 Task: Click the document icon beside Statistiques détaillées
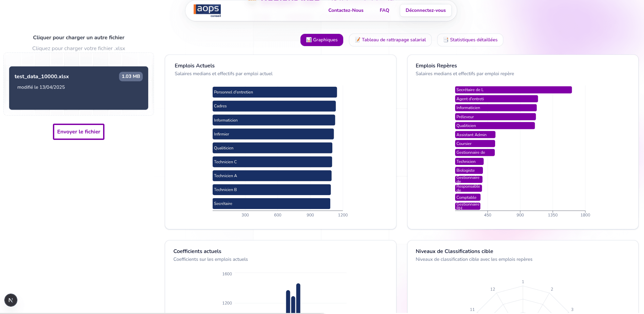tap(446, 40)
